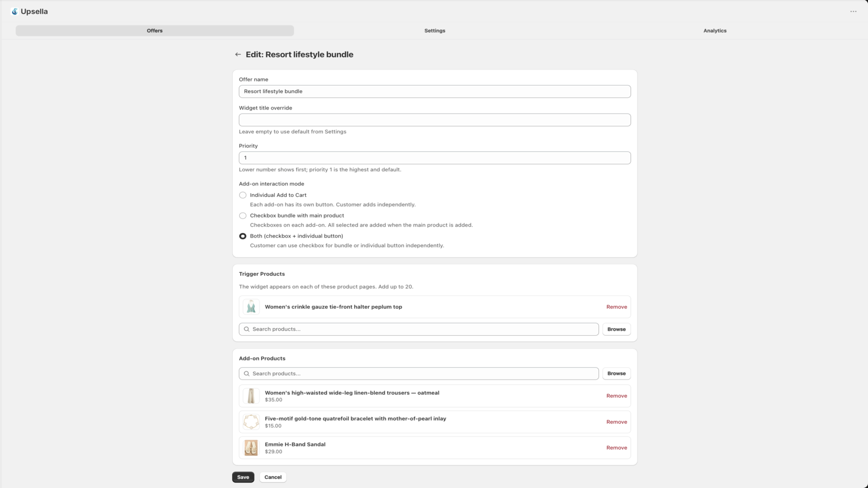Browse products for Trigger Products
Image resolution: width=868 pixels, height=488 pixels.
click(616, 329)
